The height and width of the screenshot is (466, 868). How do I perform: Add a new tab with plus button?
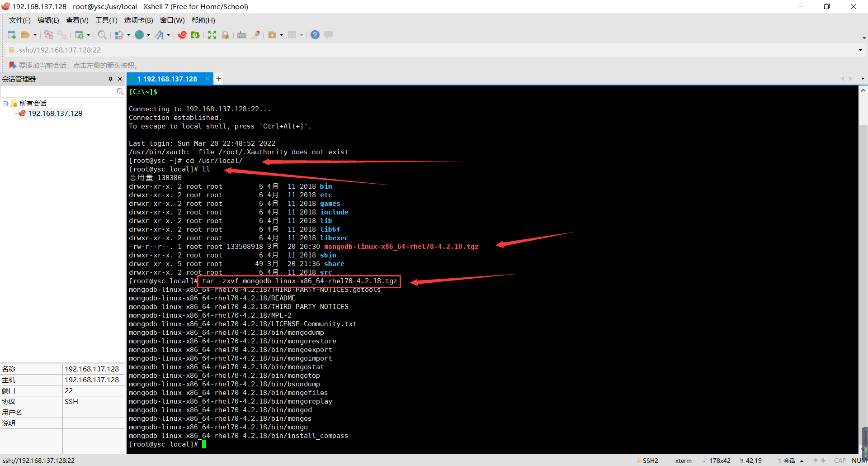coord(218,79)
